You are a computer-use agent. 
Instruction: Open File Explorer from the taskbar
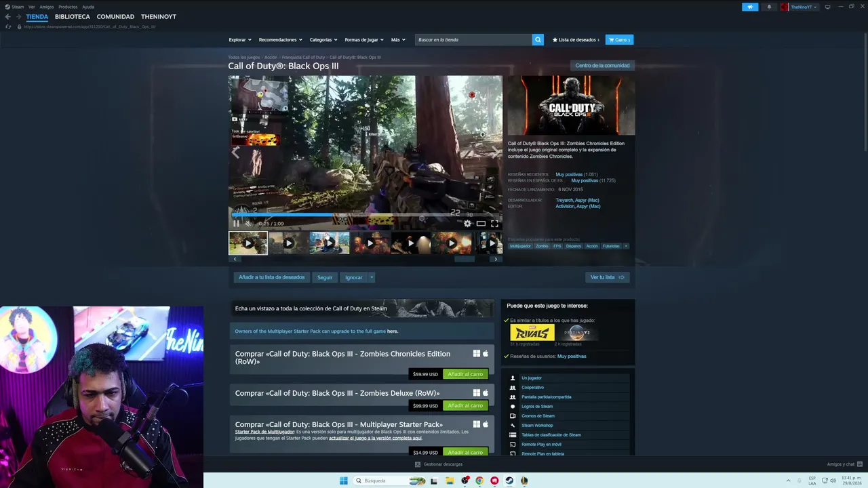point(450,481)
